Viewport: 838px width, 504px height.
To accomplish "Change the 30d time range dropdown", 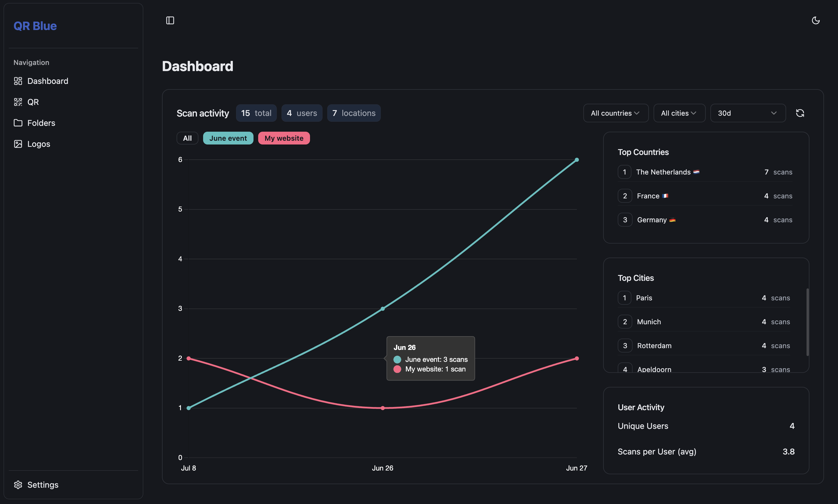I will (x=748, y=113).
